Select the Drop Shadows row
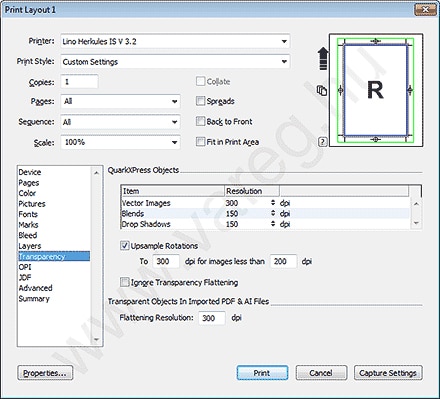This screenshot has width=440, height=399. point(265,224)
